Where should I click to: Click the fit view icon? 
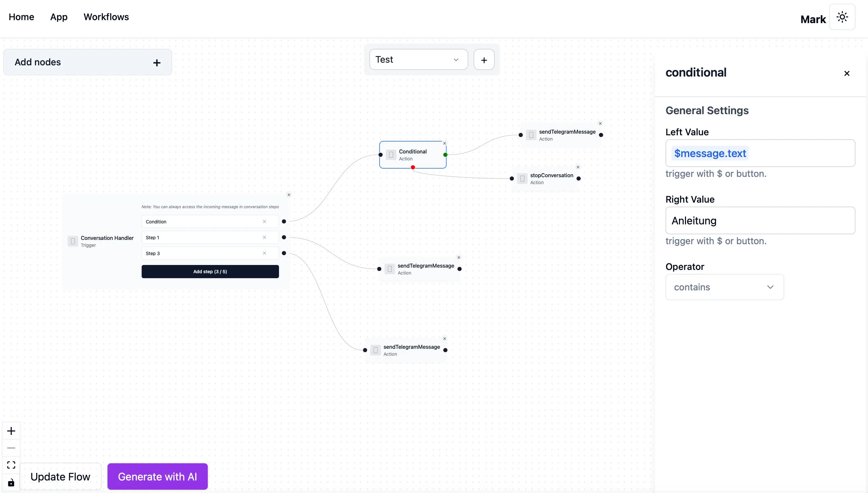11,465
